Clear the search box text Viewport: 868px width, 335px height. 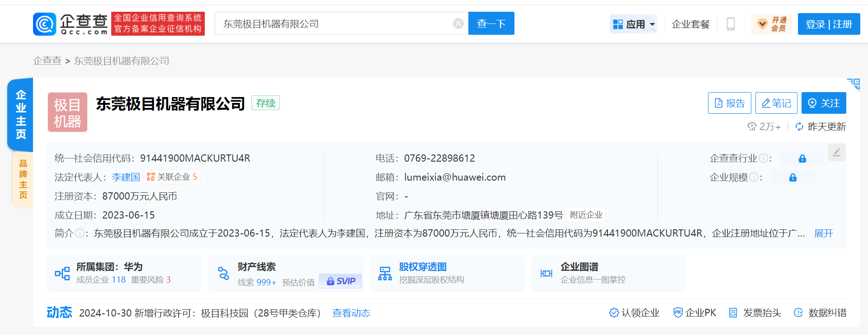458,23
